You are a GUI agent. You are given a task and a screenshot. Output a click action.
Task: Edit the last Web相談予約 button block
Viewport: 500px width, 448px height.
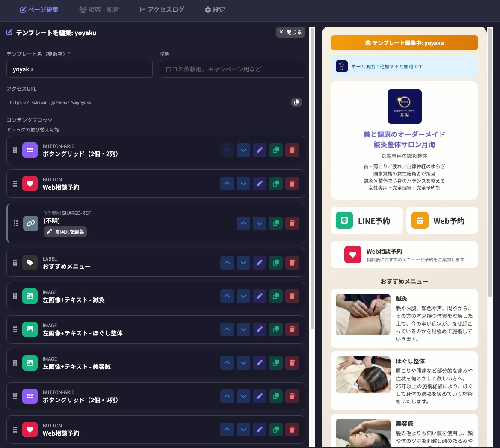[x=260, y=430]
